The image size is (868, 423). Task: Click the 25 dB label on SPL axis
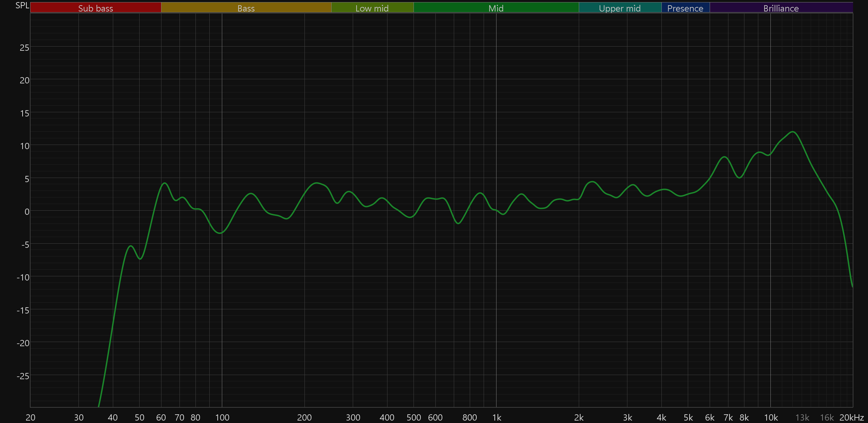(24, 48)
